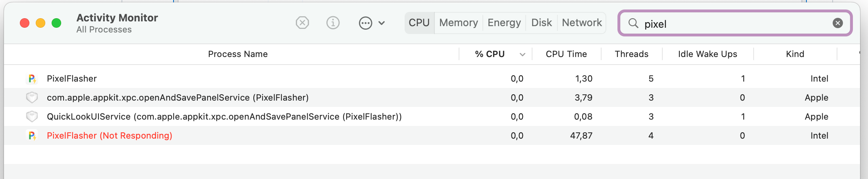Click the shield icon beside QuickLookUIService
Viewport: 868px width, 179px height.
pyautogui.click(x=32, y=116)
